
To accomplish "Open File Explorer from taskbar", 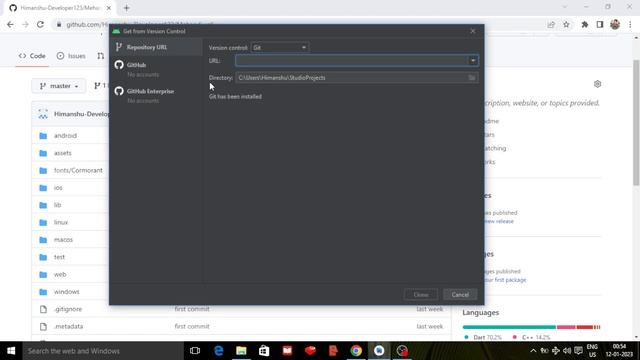I will coord(241,351).
